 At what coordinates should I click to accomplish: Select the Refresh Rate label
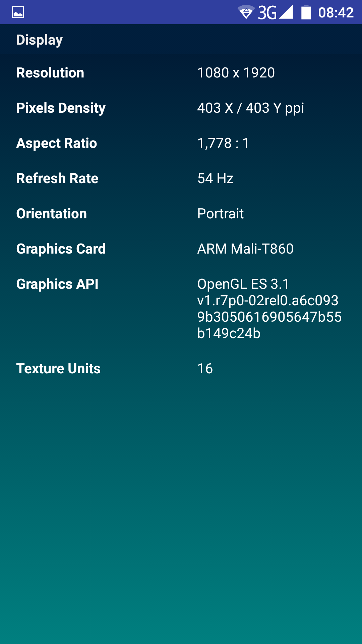click(57, 178)
